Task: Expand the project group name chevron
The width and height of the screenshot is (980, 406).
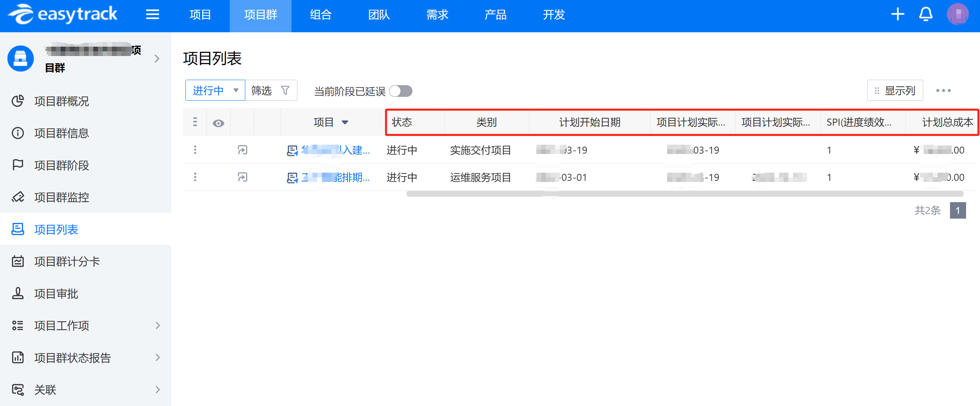Action: [157, 59]
